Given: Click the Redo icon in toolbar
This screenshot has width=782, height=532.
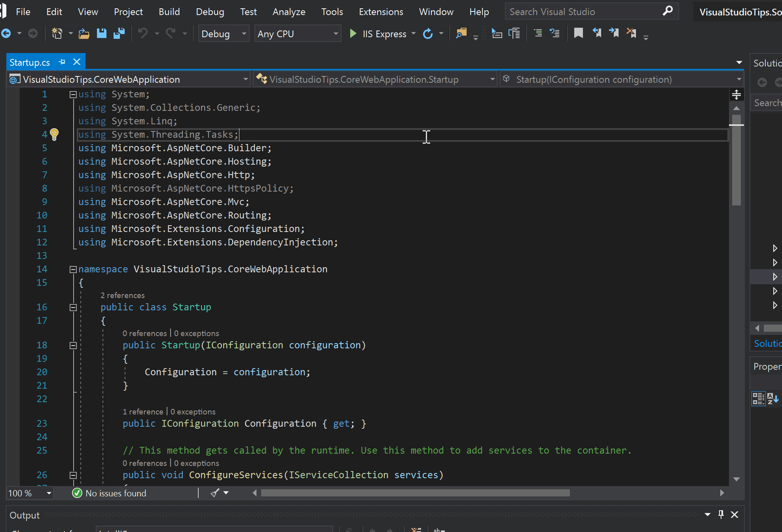Looking at the screenshot, I should tap(171, 33).
